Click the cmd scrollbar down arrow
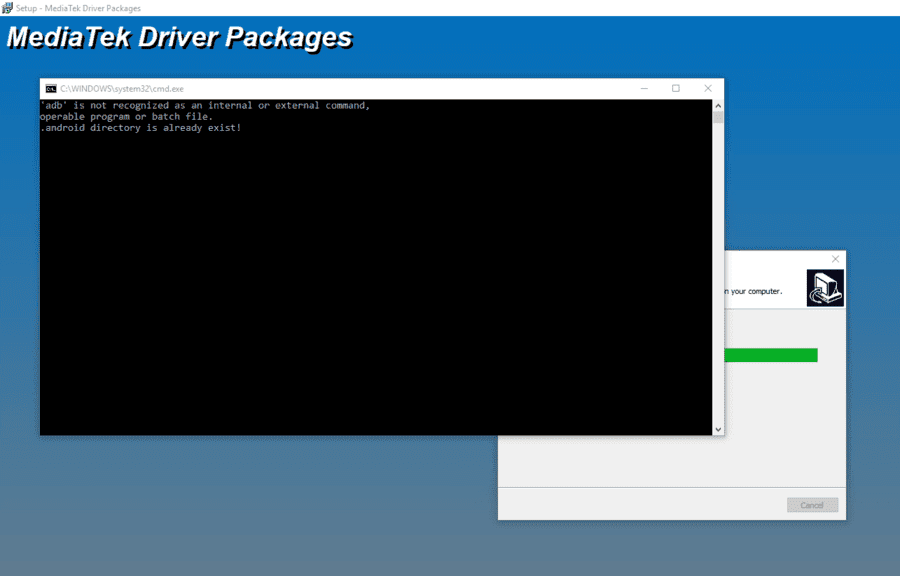 tap(718, 429)
